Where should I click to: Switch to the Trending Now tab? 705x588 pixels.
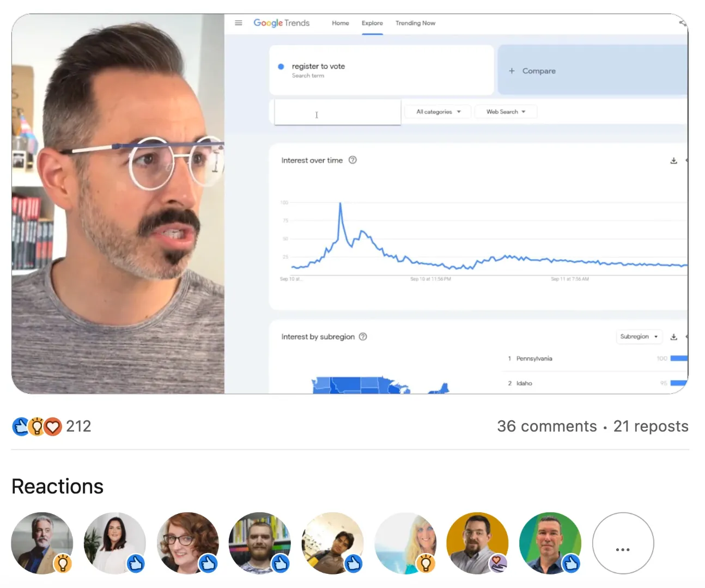point(415,23)
